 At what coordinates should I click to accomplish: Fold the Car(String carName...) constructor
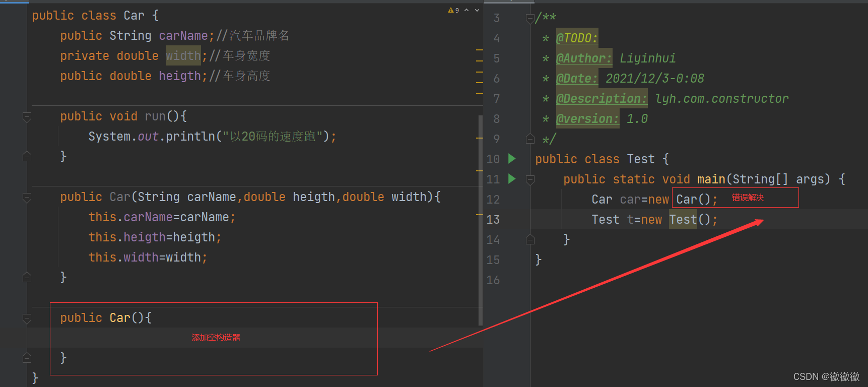click(27, 197)
